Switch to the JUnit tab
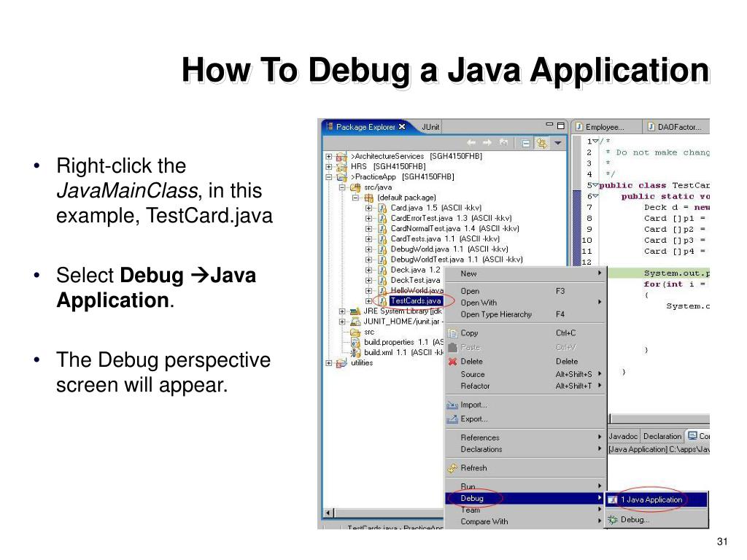This screenshot has height=560, width=747. (430, 127)
